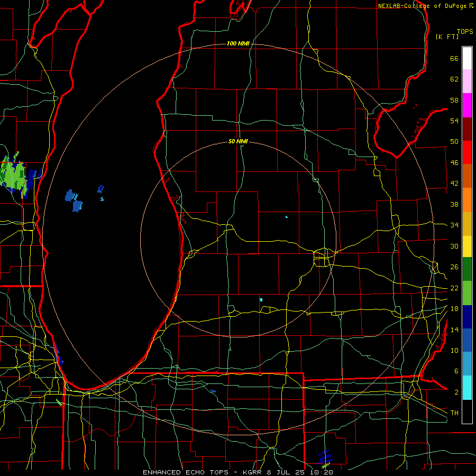
Task: Click the [K FT] units label
Action: pos(447,36)
